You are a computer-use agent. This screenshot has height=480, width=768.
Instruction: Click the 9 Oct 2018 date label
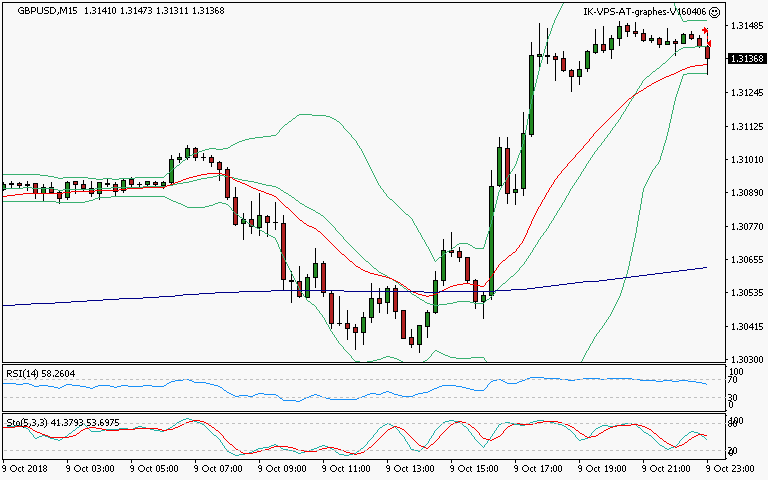tap(26, 468)
